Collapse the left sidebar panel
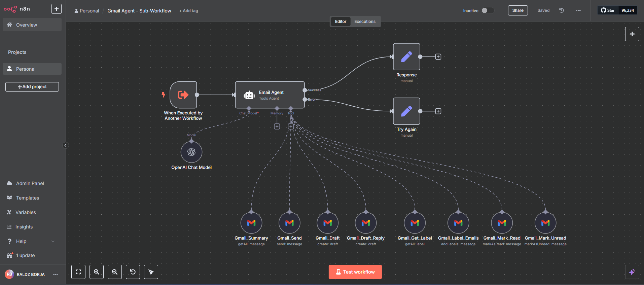 (66, 145)
